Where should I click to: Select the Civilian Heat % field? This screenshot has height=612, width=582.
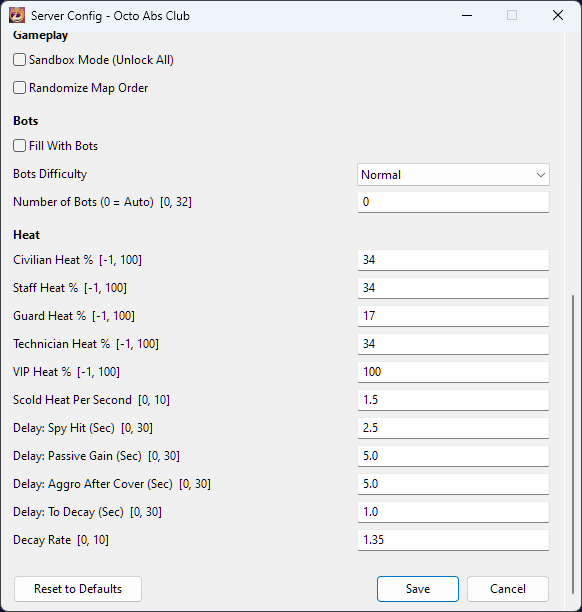pos(453,260)
